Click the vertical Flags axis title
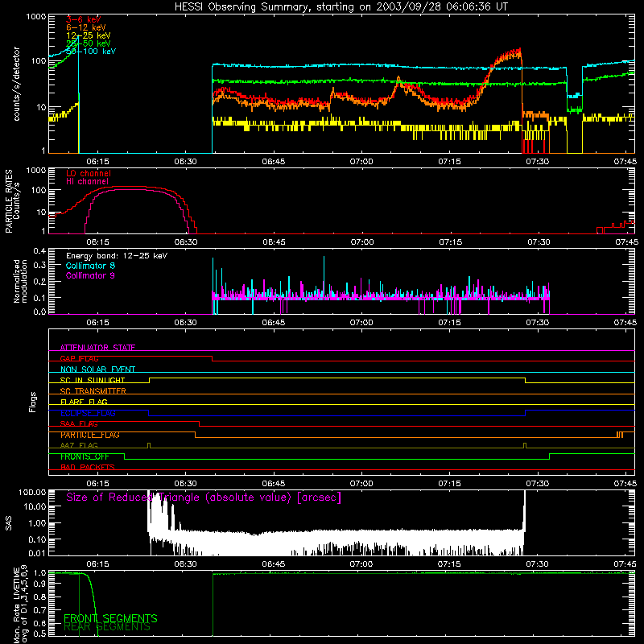Screen dimensions: 644x644 click(x=33, y=402)
